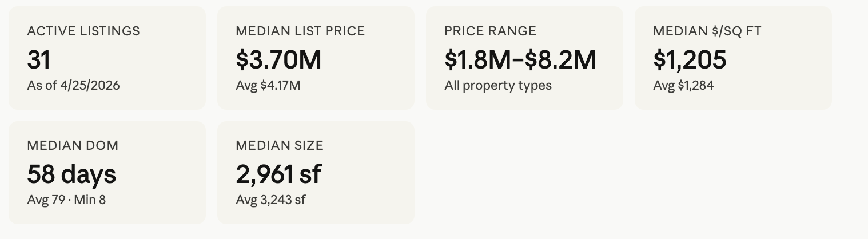
Task: Select the 58 days value
Action: pyautogui.click(x=71, y=174)
